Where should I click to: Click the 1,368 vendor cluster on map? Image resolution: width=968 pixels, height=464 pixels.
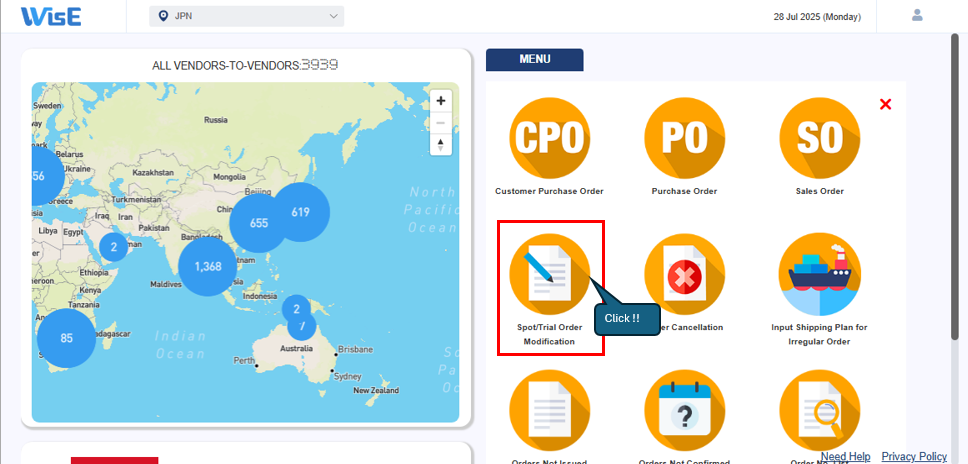pos(208,266)
